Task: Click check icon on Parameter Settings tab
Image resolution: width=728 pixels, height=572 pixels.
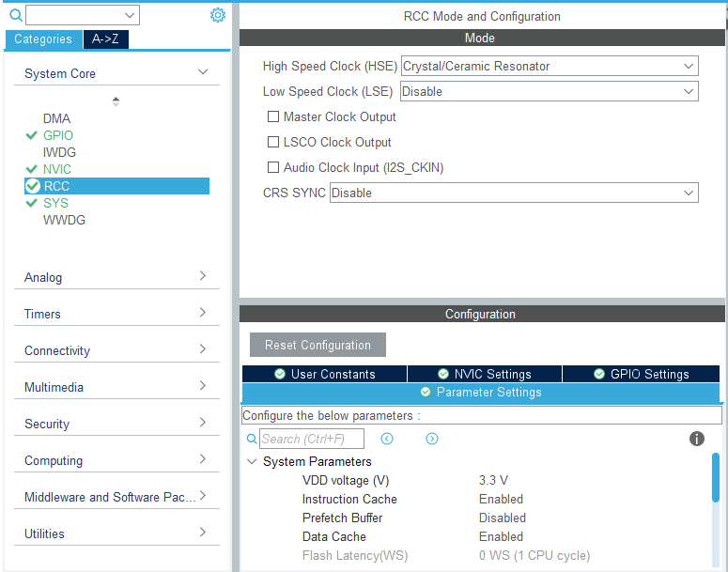Action: [426, 392]
